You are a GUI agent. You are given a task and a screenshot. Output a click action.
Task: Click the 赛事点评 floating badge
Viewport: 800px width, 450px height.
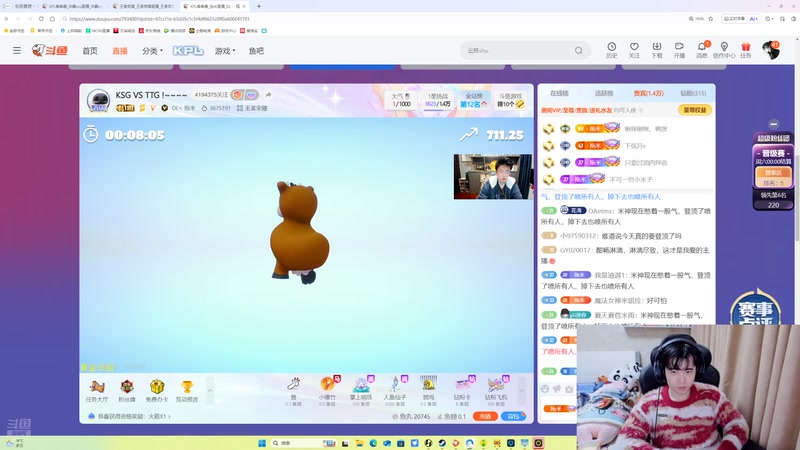pyautogui.click(x=756, y=308)
